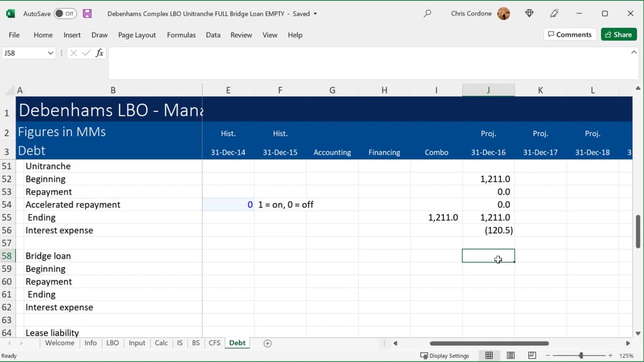The height and width of the screenshot is (362, 644).
Task: Open Display Settings in status bar
Action: click(x=445, y=356)
